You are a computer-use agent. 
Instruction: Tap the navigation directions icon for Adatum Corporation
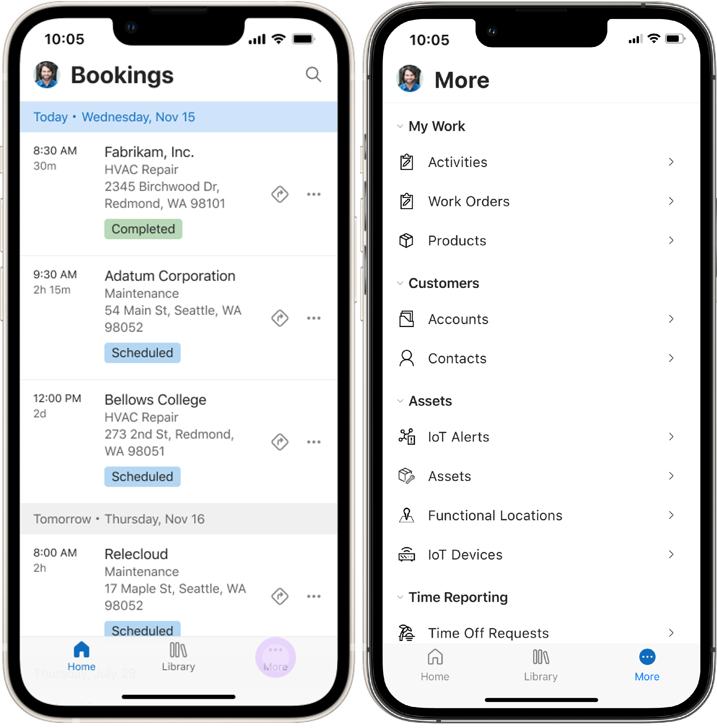click(x=280, y=318)
